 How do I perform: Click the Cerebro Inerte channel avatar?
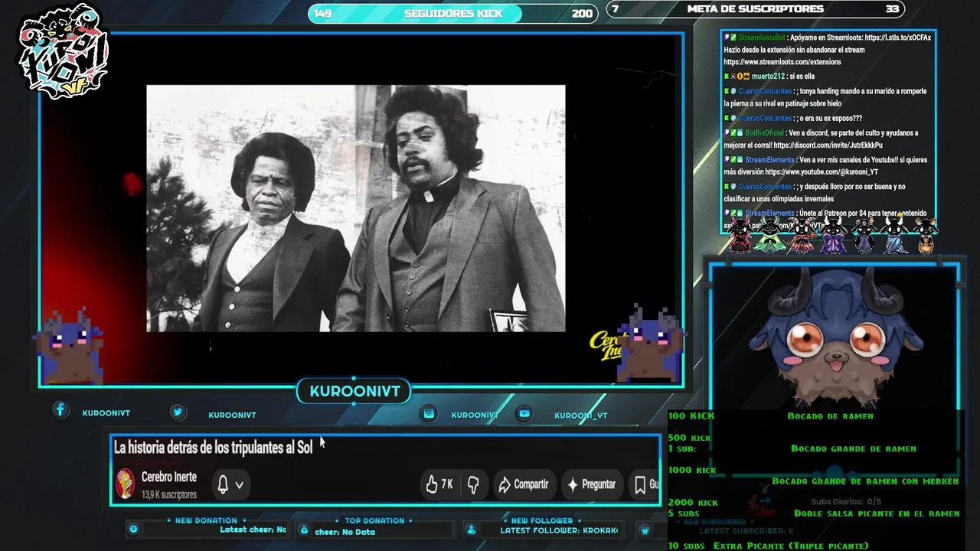tap(126, 484)
